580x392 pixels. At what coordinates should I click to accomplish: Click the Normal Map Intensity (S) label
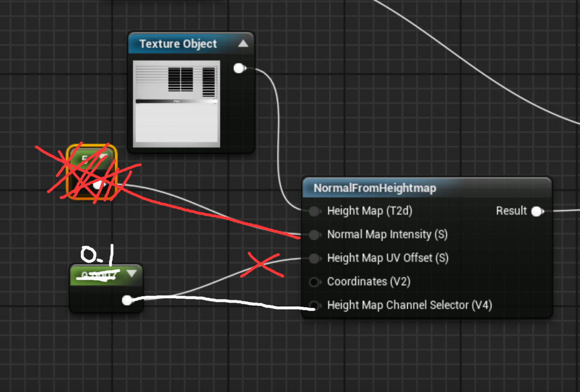387,234
